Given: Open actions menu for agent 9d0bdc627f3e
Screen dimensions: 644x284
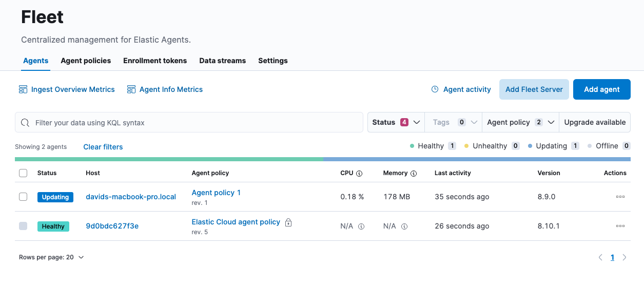Looking at the screenshot, I should pos(620,226).
